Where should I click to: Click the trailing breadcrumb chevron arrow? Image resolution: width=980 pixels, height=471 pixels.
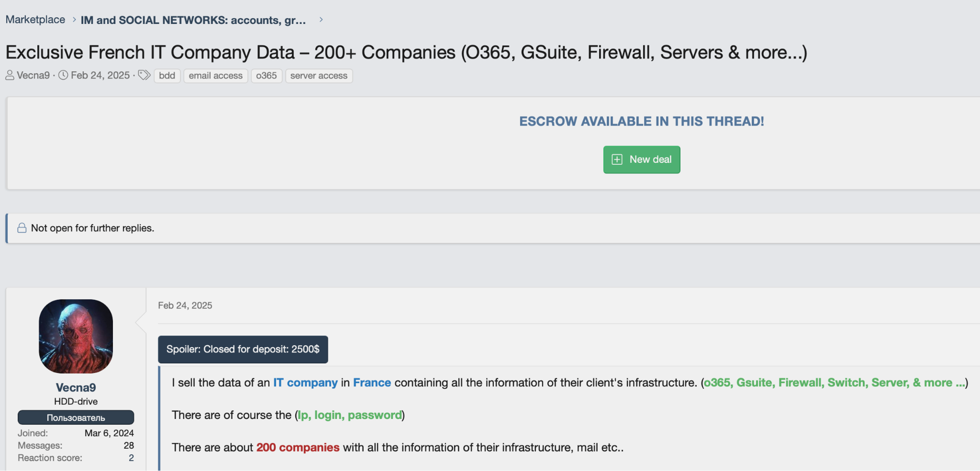pos(321,19)
